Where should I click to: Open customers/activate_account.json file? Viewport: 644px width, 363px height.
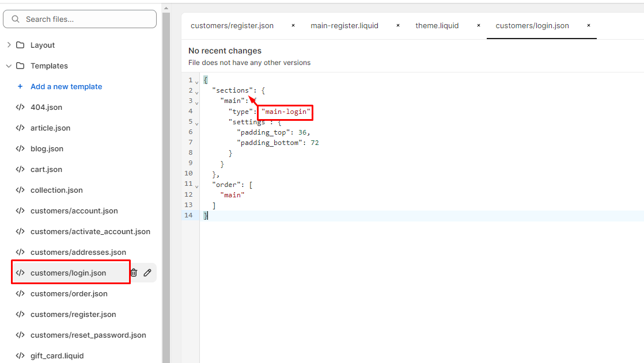(90, 231)
